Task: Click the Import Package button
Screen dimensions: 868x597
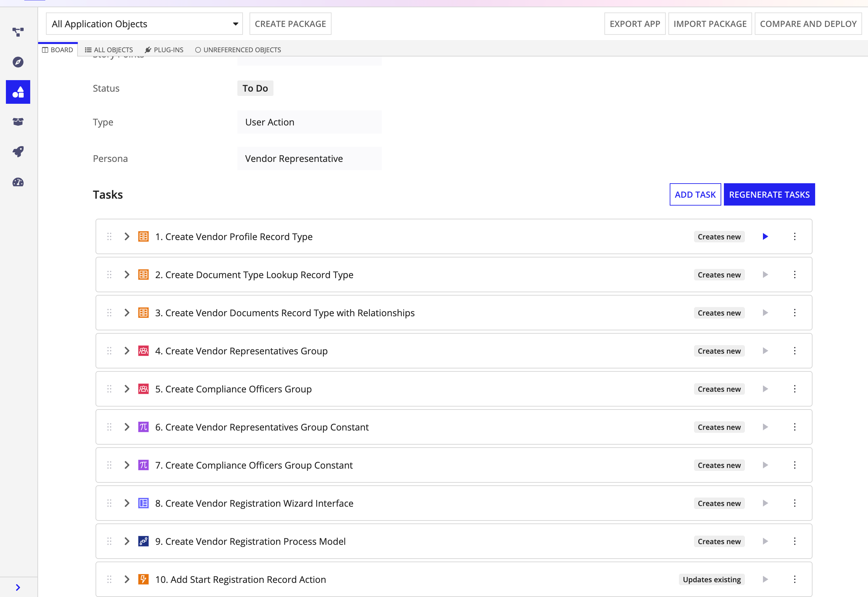Action: coord(710,24)
